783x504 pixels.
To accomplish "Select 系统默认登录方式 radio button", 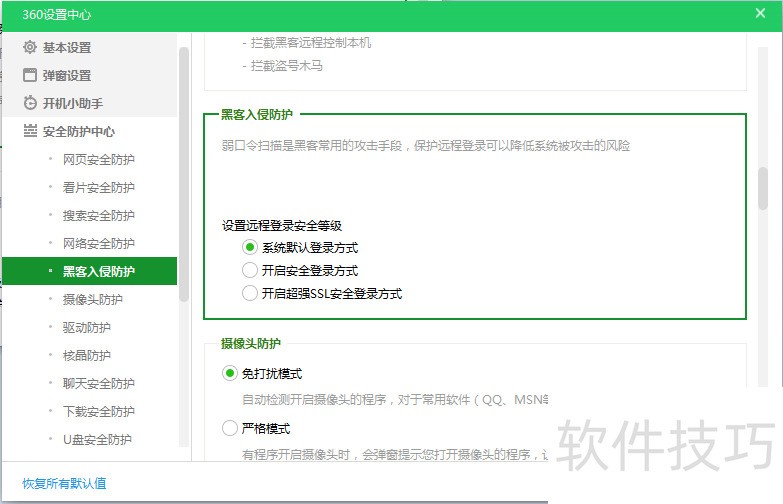I will coord(250,247).
